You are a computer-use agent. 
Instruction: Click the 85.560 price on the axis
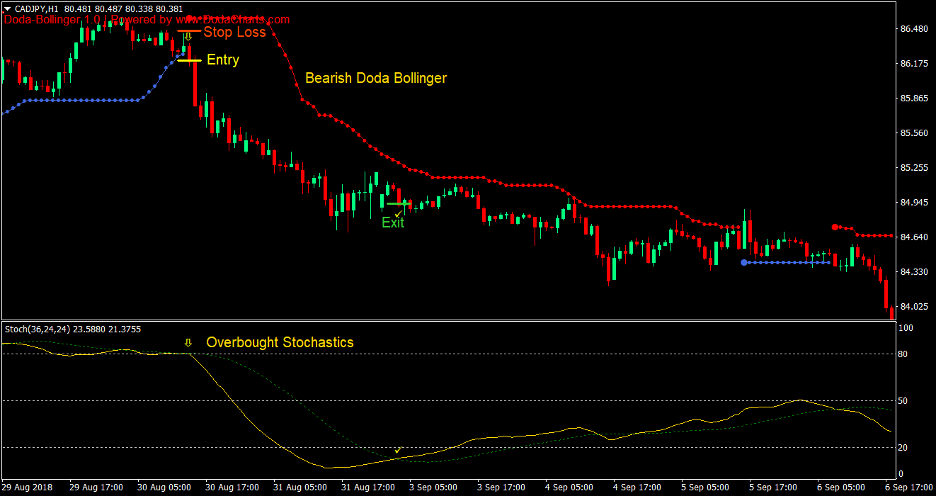[913, 133]
